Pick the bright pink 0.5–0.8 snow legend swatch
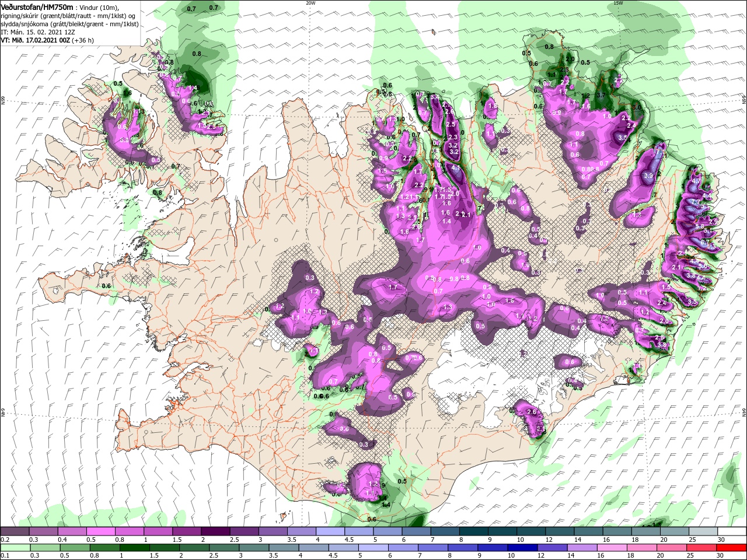Viewport: 747px width, 560px height. tap(100, 531)
